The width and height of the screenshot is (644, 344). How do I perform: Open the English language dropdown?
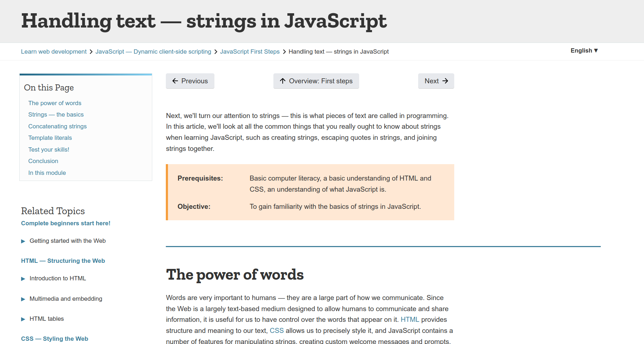(584, 50)
